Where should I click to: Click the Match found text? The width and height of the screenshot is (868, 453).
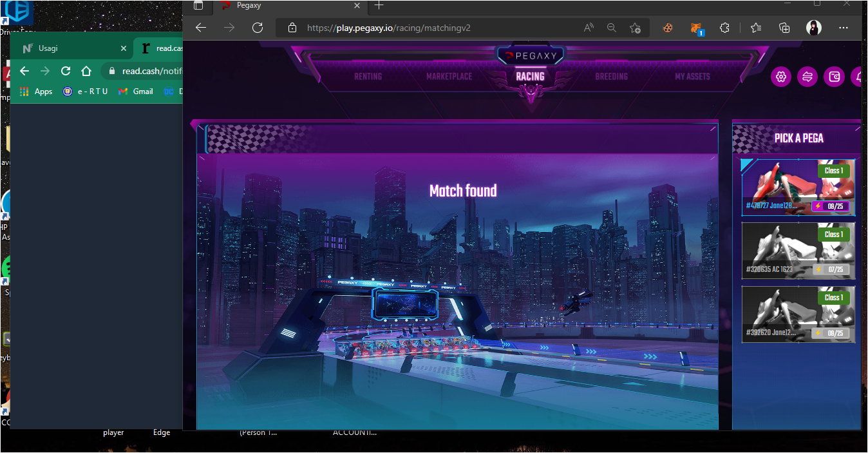coord(463,191)
